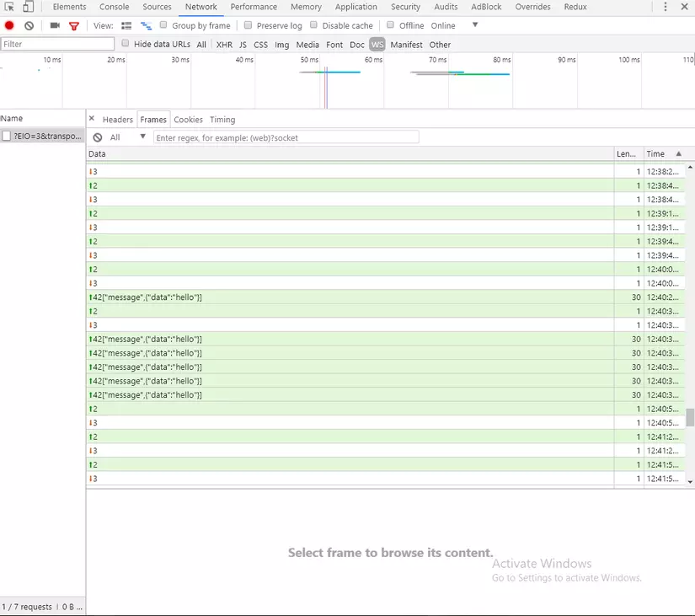
Task: Open the AdBlock tab
Action: click(x=486, y=7)
